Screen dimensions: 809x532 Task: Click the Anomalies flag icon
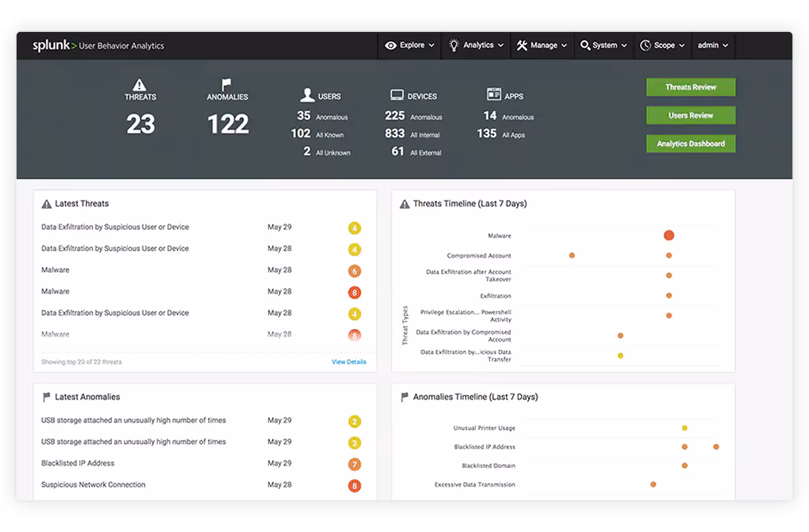pos(227,85)
